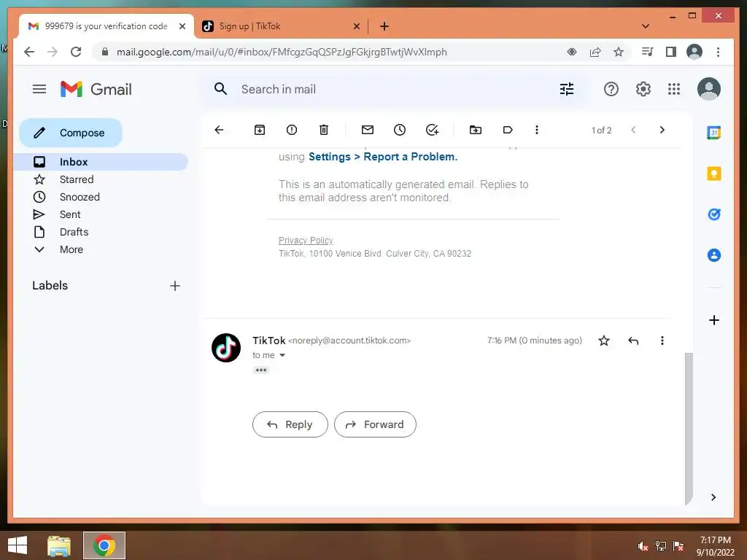Toggle the main menu hamburger

point(39,89)
